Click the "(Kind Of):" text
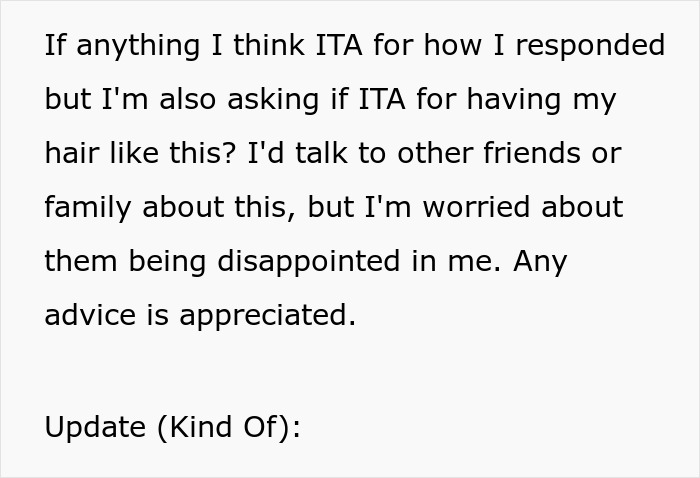700x478 pixels. [229, 428]
